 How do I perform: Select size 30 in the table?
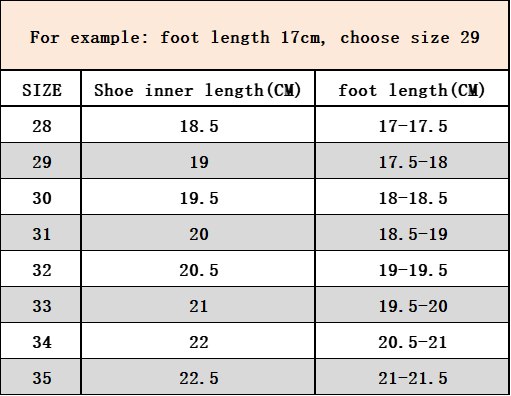point(41,197)
